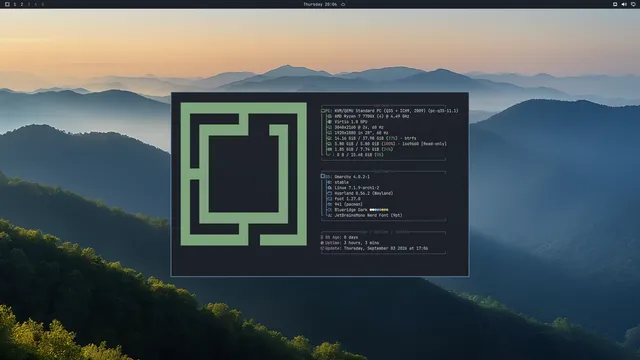640x360 pixels.
Task: Click the PC icon before KVM/QEMU line
Action: pyautogui.click(x=324, y=111)
